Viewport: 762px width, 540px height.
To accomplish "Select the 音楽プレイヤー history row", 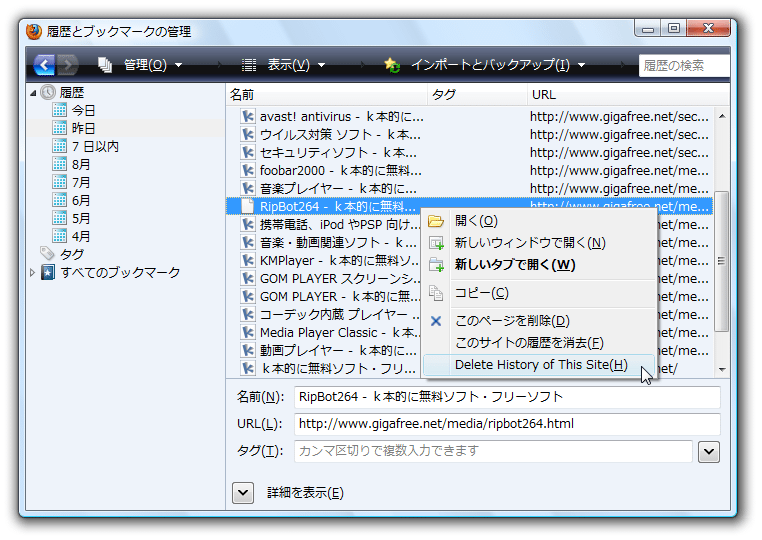I will tap(469, 189).
